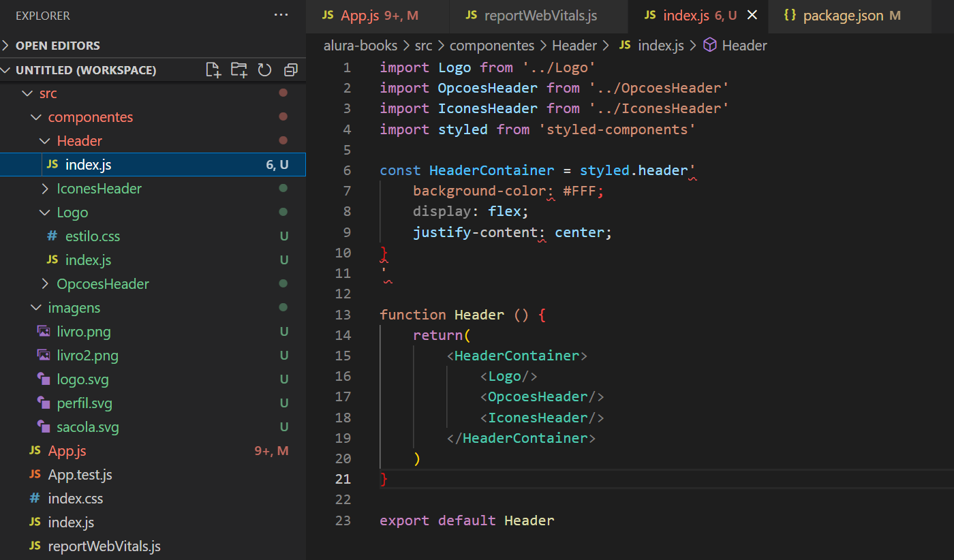Viewport: 954px width, 560px height.
Task: Place cursor on 'styled-components' import string
Action: click(x=617, y=129)
